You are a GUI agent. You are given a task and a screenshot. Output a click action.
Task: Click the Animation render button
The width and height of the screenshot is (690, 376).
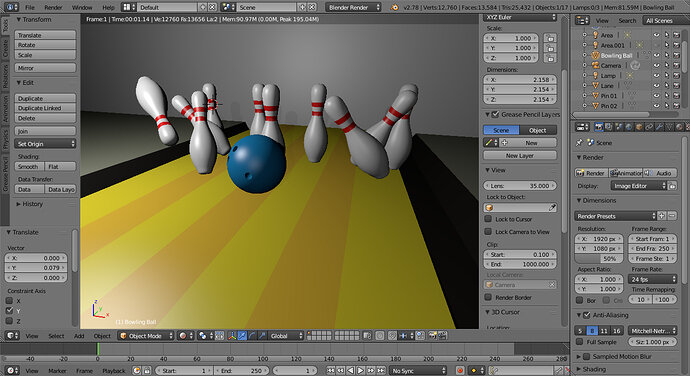pyautogui.click(x=626, y=173)
